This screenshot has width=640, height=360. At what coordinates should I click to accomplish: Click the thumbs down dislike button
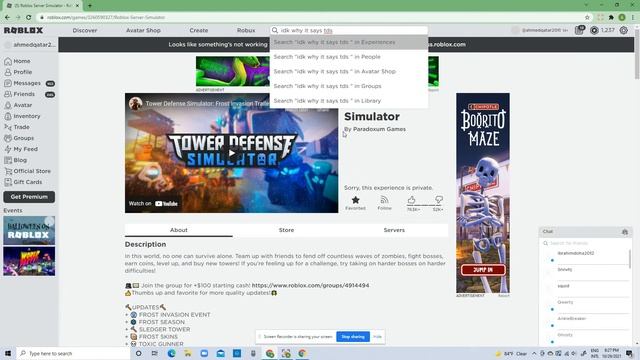439,200
